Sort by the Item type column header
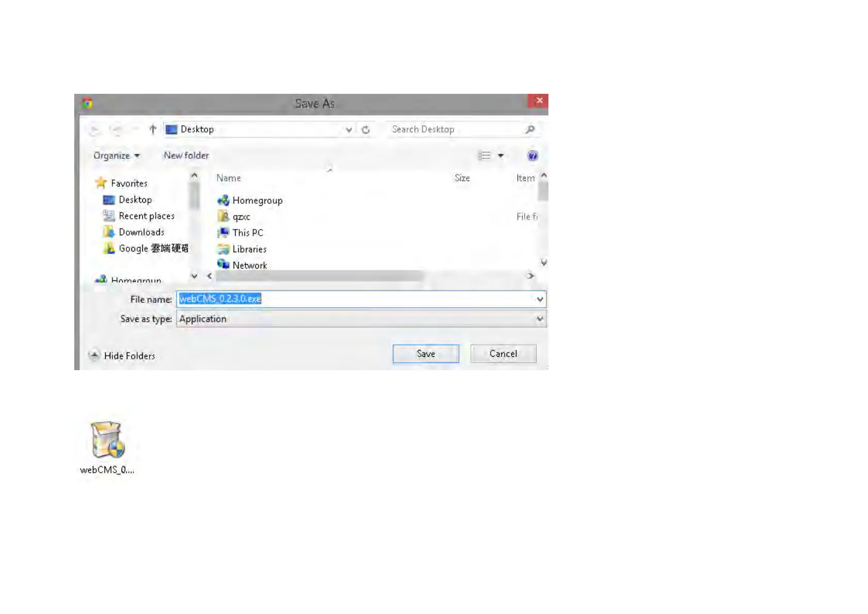The width and height of the screenshot is (868, 614). click(x=525, y=178)
